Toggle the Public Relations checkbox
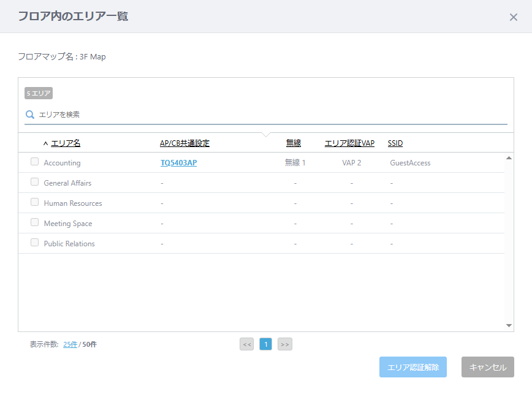The height and width of the screenshot is (397, 532). tap(34, 243)
